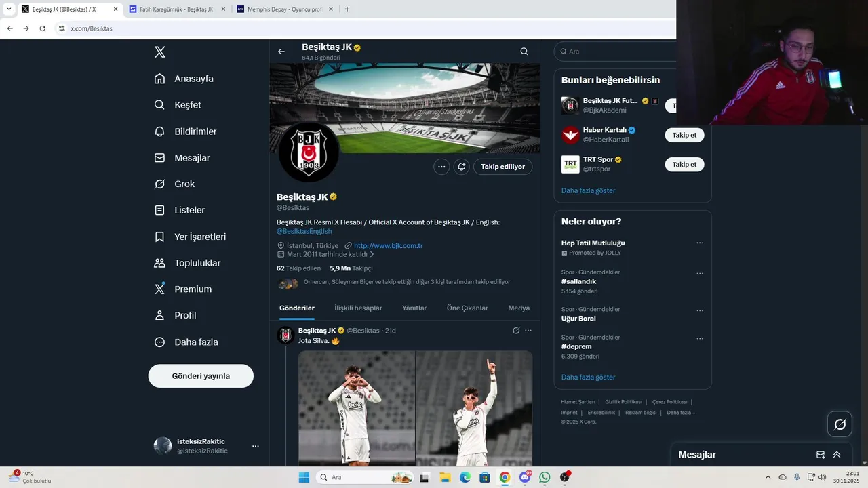Open the http://www.bjk.com.tr link

click(388, 246)
